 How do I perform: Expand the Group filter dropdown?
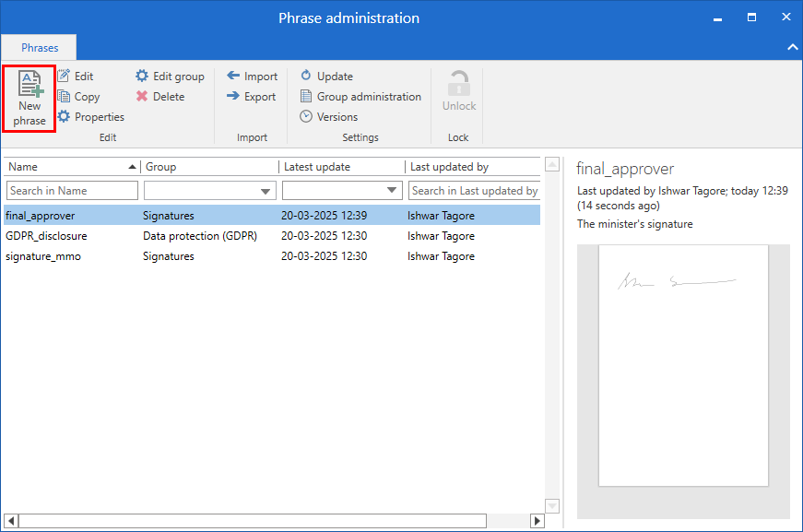pyautogui.click(x=266, y=191)
